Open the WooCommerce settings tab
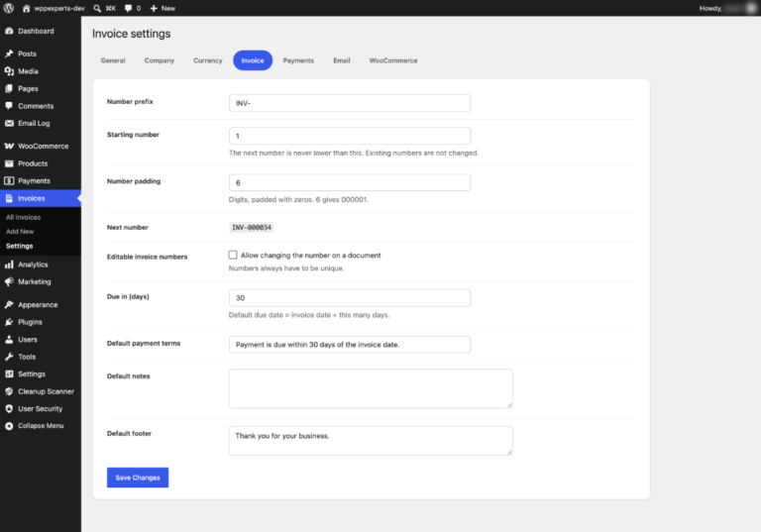This screenshot has height=532, width=761. pyautogui.click(x=393, y=60)
